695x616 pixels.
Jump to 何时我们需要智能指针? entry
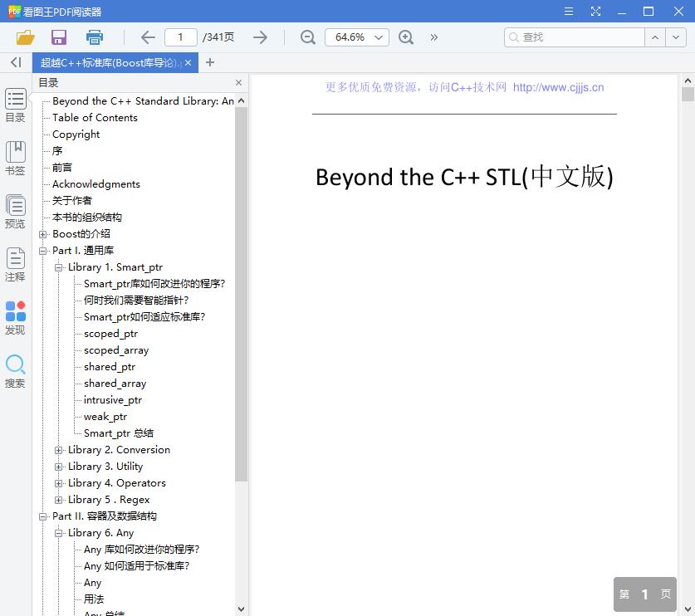point(136,301)
